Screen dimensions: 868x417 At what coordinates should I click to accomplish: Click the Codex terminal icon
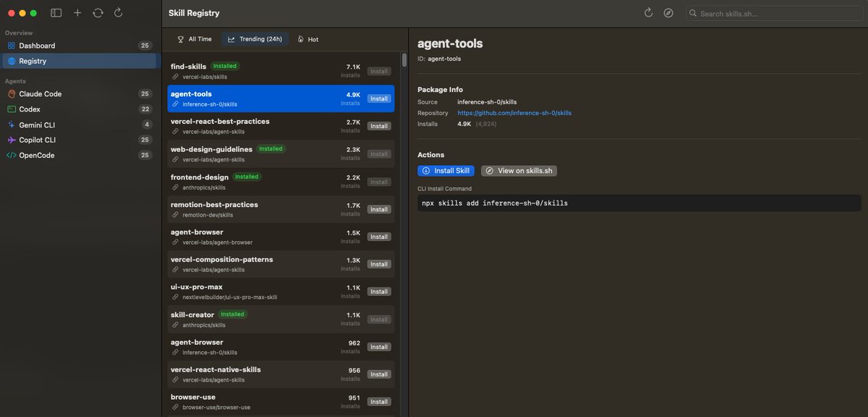coord(12,109)
